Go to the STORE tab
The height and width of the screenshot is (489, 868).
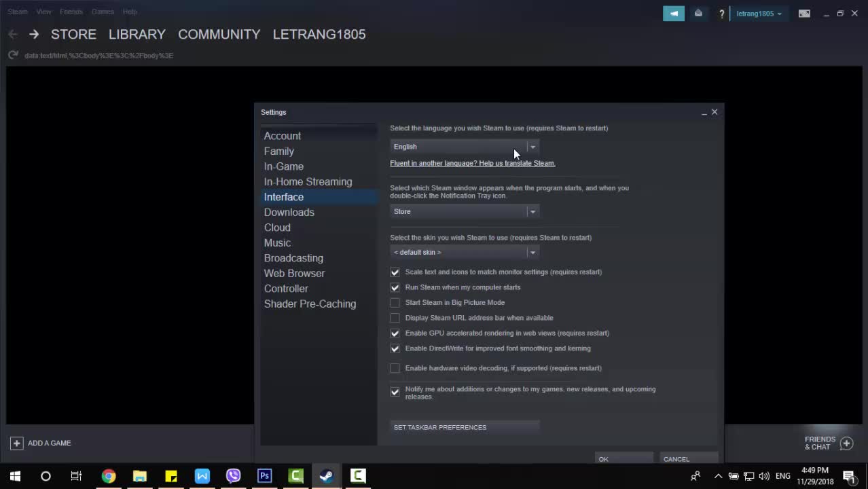point(73,34)
